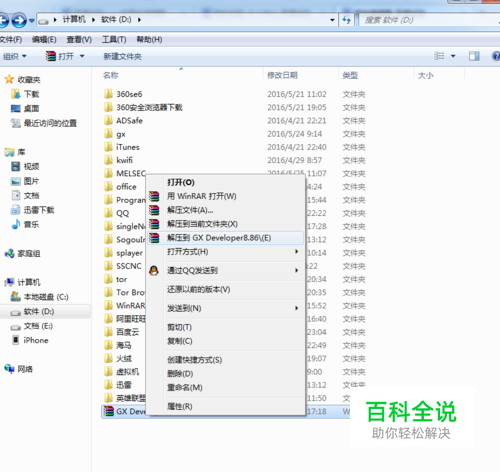Viewport: 500px width, 472px height.
Task: Open 最近访问的位置 in sidebar
Action: (44, 123)
